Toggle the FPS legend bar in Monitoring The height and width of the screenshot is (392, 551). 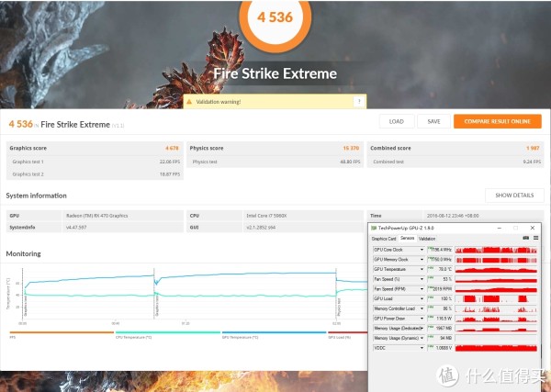(62, 332)
